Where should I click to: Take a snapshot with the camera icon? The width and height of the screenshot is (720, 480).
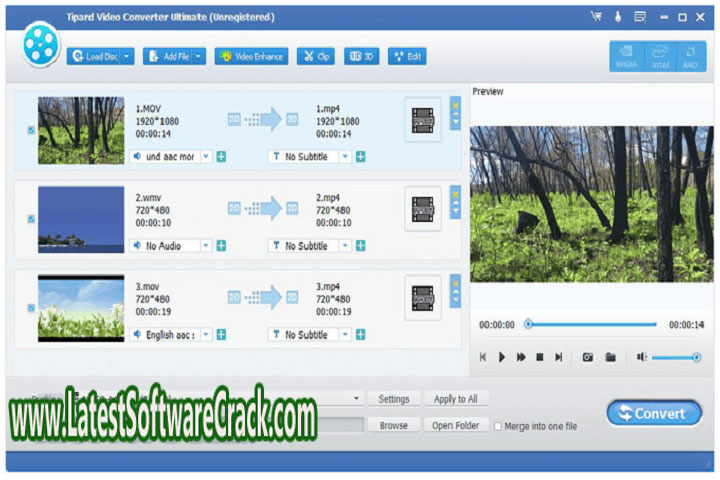click(588, 357)
